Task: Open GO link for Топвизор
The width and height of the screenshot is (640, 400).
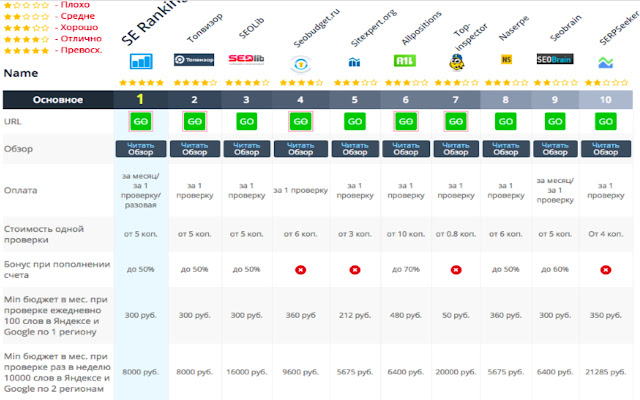Action: coord(195,121)
